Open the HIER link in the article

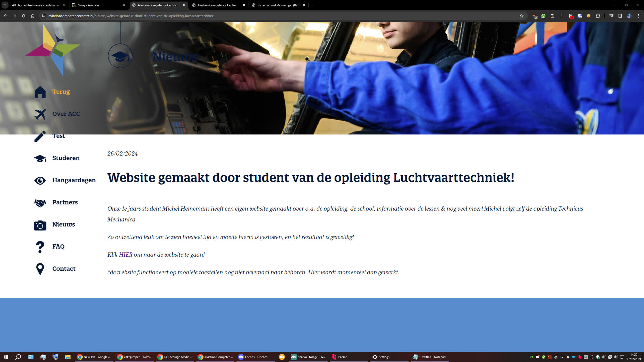pos(125,255)
